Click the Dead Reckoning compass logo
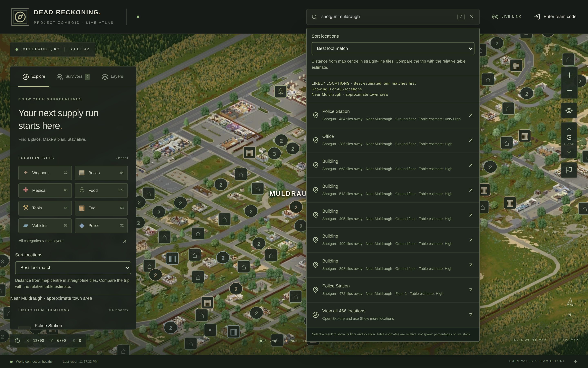 pos(20,17)
